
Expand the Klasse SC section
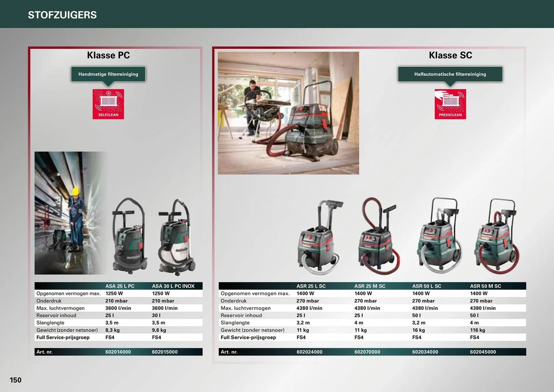450,55
